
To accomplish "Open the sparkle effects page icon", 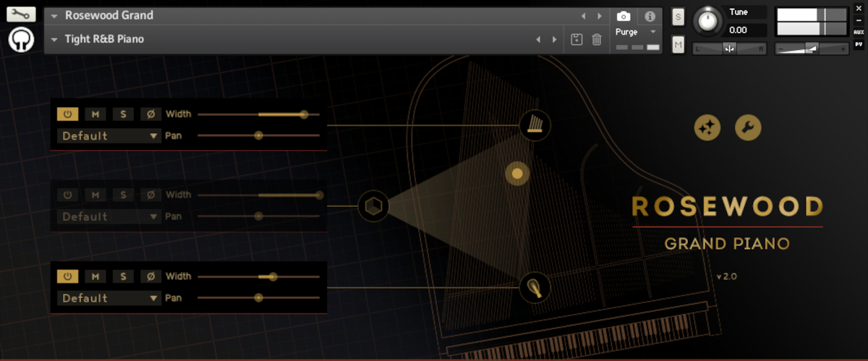I will click(x=707, y=127).
